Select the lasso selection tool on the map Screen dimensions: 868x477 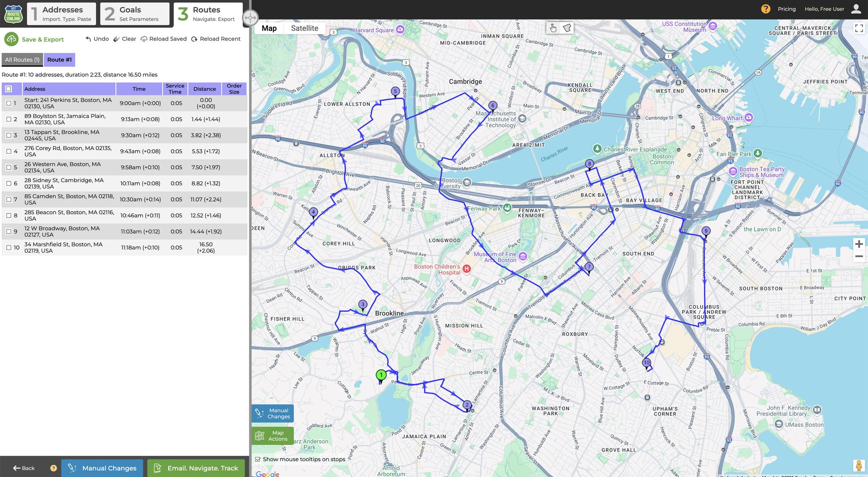pos(567,28)
